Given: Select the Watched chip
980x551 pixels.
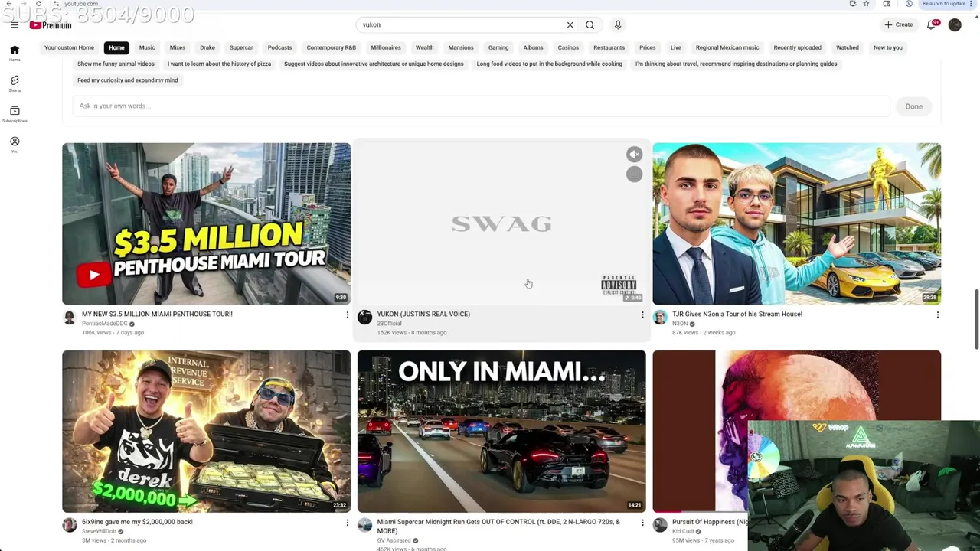Looking at the screenshot, I should (x=848, y=47).
